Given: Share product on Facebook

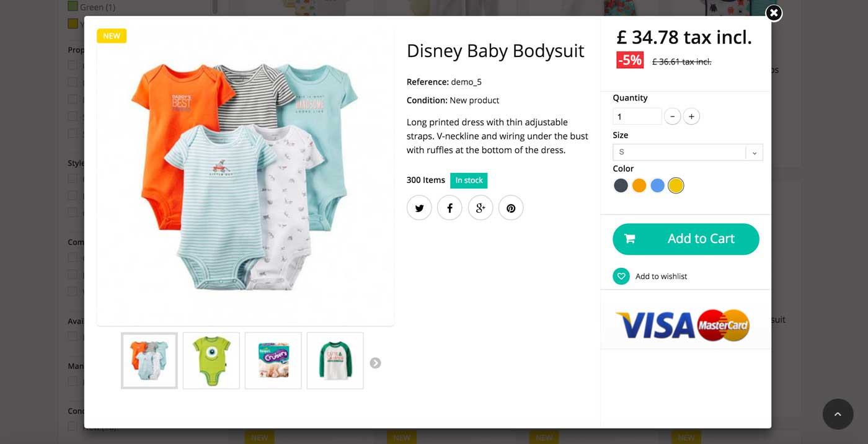Looking at the screenshot, I should pyautogui.click(x=449, y=208).
